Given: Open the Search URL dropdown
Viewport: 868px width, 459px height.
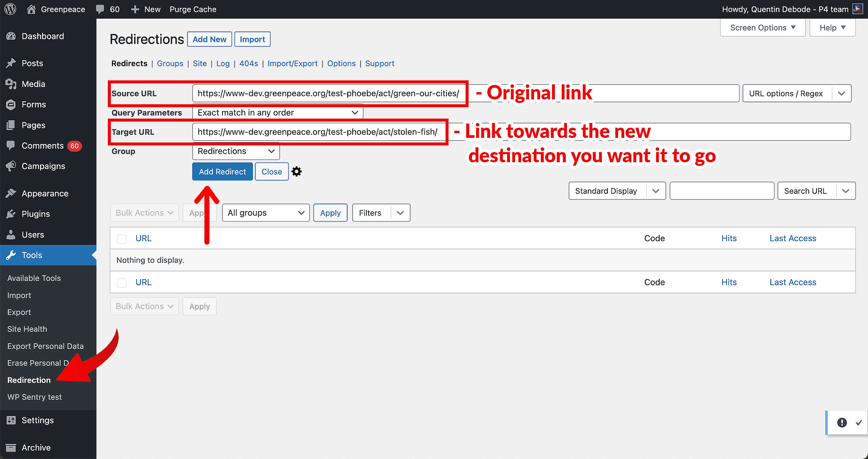Looking at the screenshot, I should (x=816, y=191).
